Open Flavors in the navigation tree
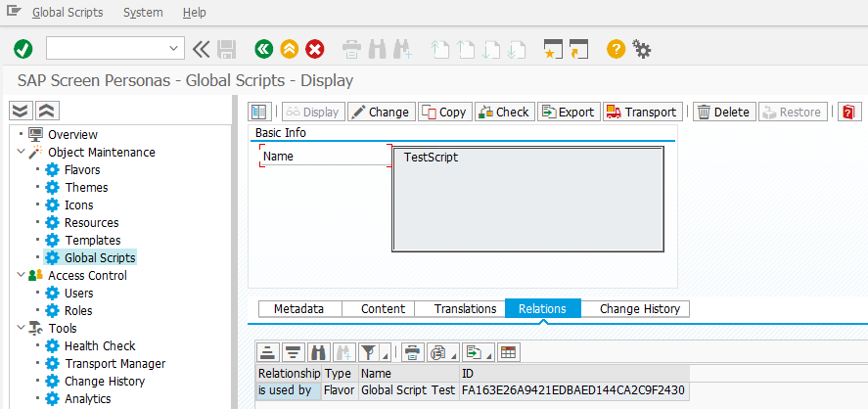Screen dimensions: 868x409 (x=82, y=170)
